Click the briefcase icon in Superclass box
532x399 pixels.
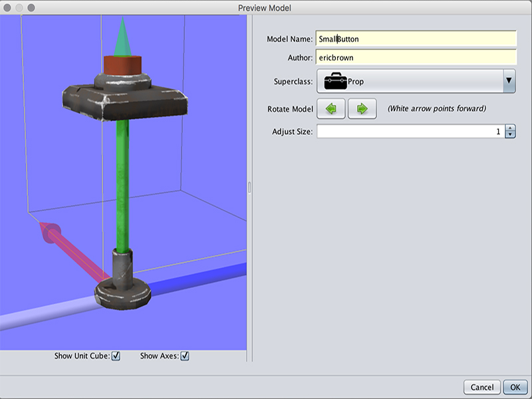click(335, 81)
